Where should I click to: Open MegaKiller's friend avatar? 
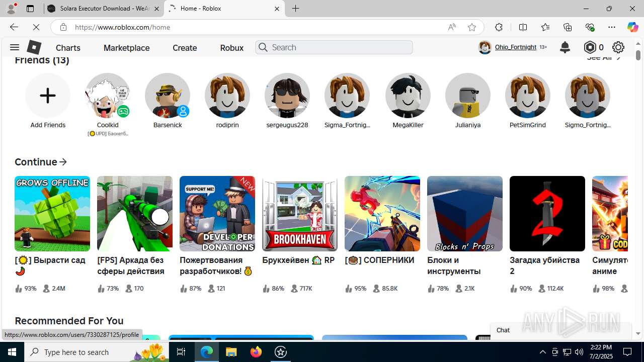point(408,96)
